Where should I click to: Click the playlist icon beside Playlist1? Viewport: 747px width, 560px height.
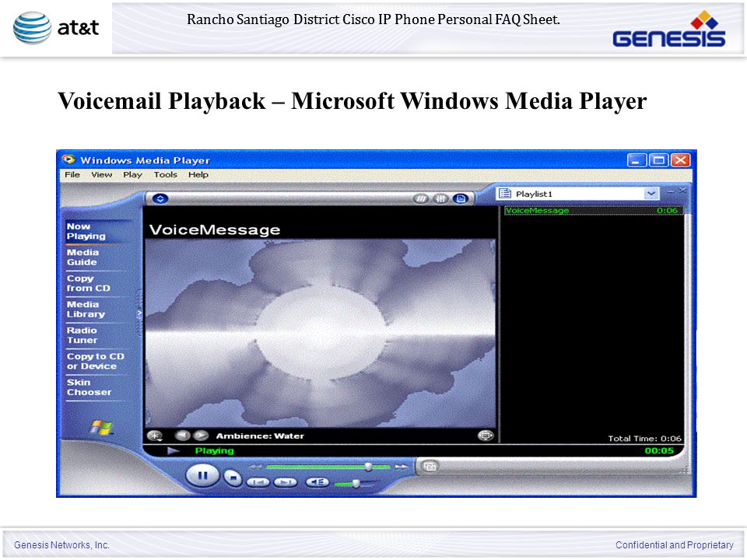[x=505, y=194]
